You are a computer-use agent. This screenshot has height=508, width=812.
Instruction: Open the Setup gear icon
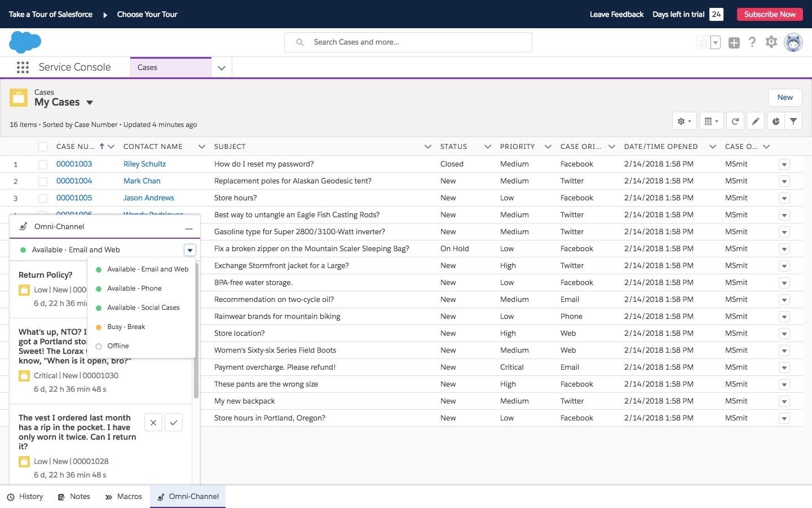(x=771, y=42)
